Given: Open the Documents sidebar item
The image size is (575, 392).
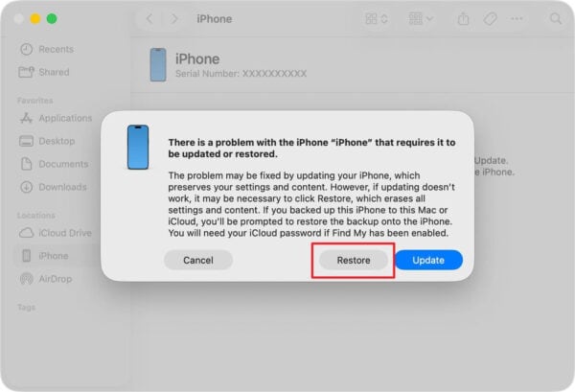Looking at the screenshot, I should tap(54, 164).
